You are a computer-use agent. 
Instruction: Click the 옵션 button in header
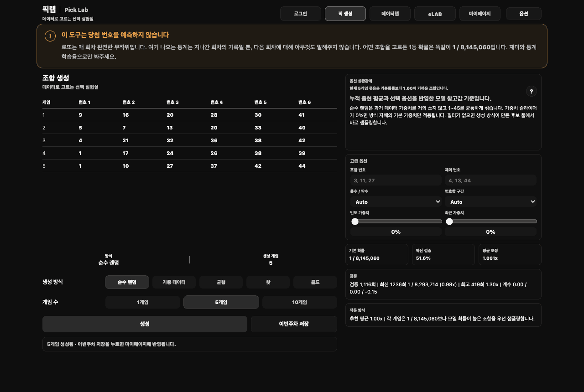pyautogui.click(x=524, y=14)
